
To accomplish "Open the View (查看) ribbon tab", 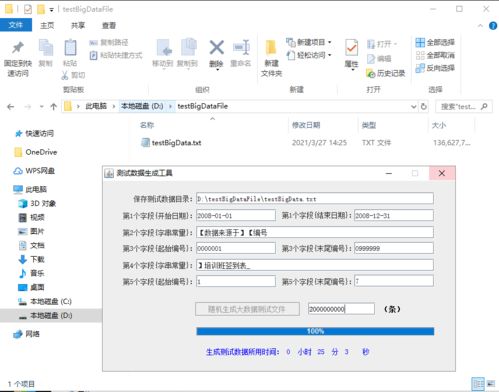I will 109,25.
